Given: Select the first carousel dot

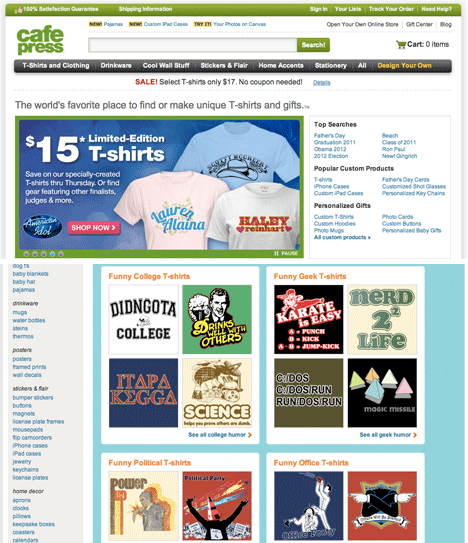Looking at the screenshot, I should click(x=26, y=254).
